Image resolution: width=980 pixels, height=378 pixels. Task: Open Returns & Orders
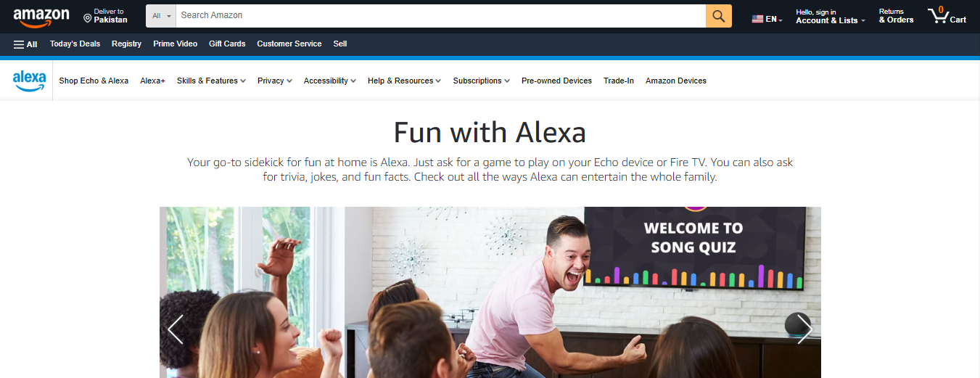(x=896, y=16)
